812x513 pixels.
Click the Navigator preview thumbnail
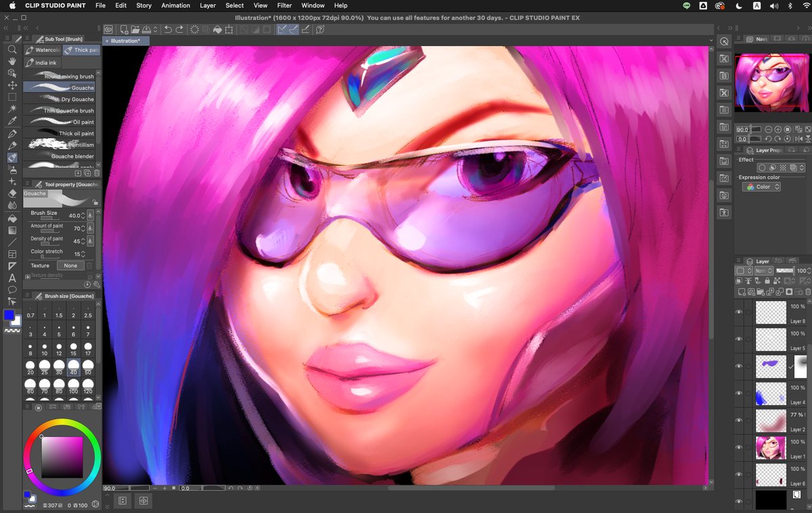772,83
